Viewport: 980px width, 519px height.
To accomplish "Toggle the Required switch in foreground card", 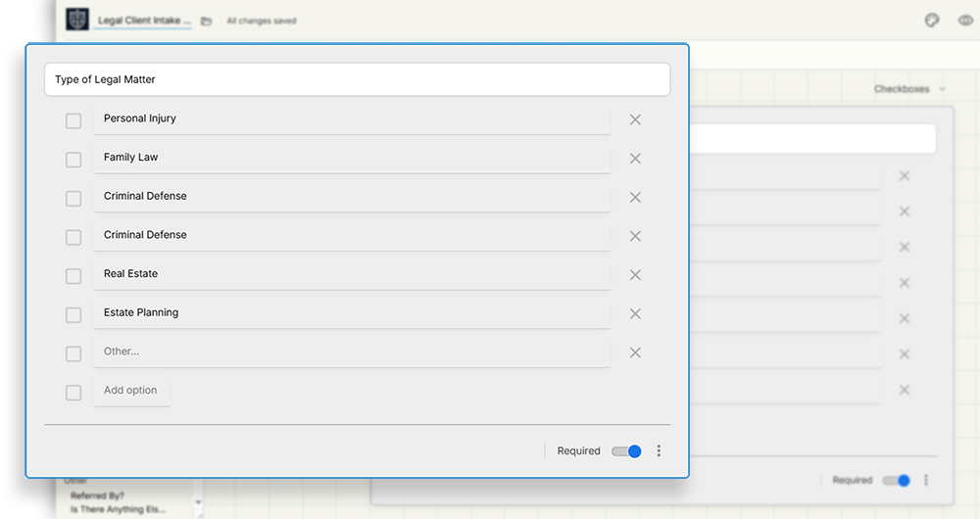I will (626, 451).
